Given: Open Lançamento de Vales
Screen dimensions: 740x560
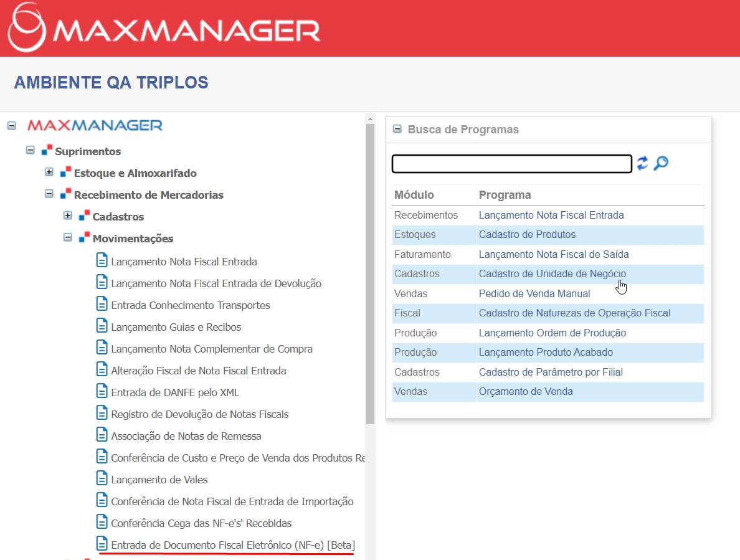Looking at the screenshot, I should [159, 480].
